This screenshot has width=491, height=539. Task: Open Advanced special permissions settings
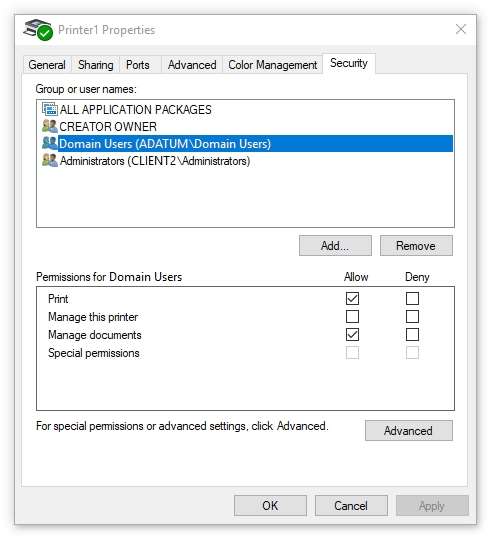pyautogui.click(x=408, y=430)
